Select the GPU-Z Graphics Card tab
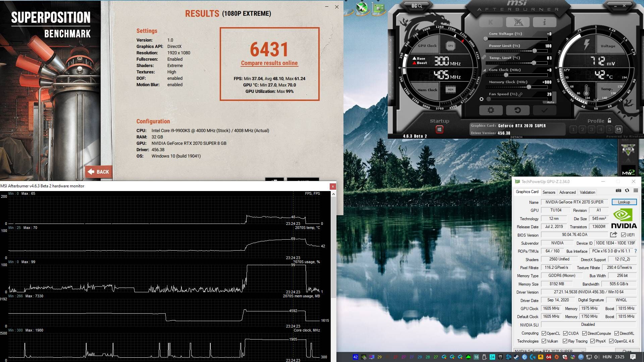 [x=527, y=192]
